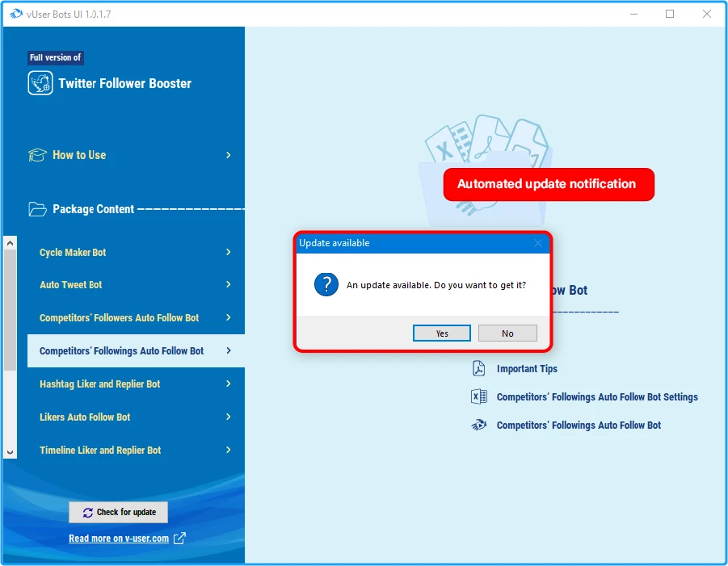Select highlighted Competitors' Followings Auto Follow Bot item
Viewport: 728px width, 566px height.
[x=136, y=350]
